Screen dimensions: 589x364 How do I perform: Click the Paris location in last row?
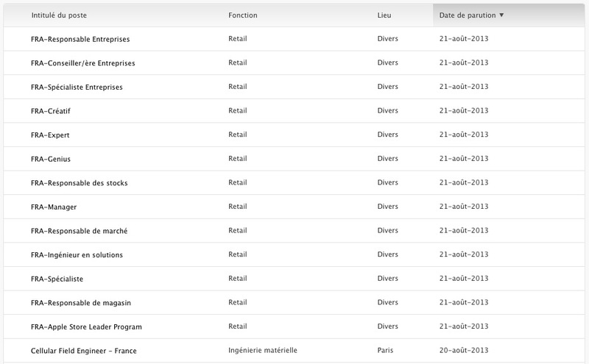click(385, 350)
